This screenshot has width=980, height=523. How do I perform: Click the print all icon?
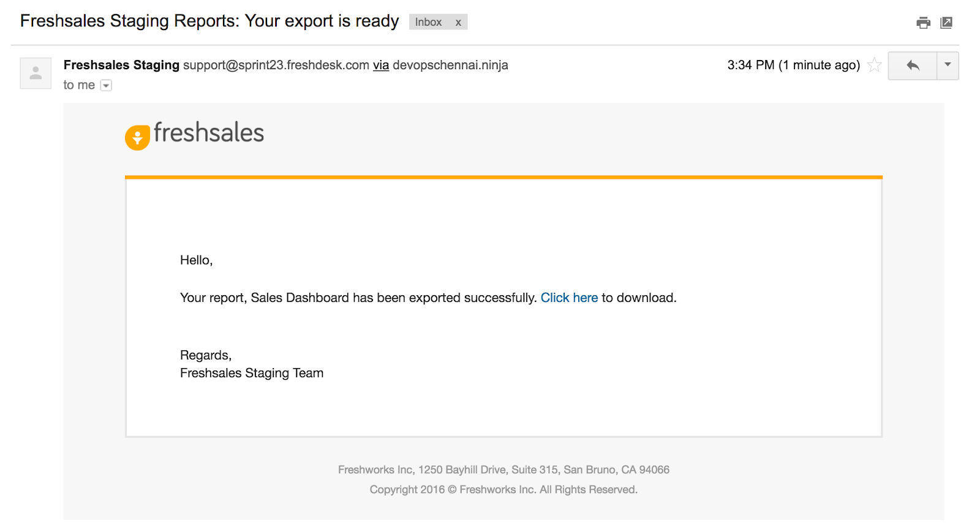(x=923, y=23)
